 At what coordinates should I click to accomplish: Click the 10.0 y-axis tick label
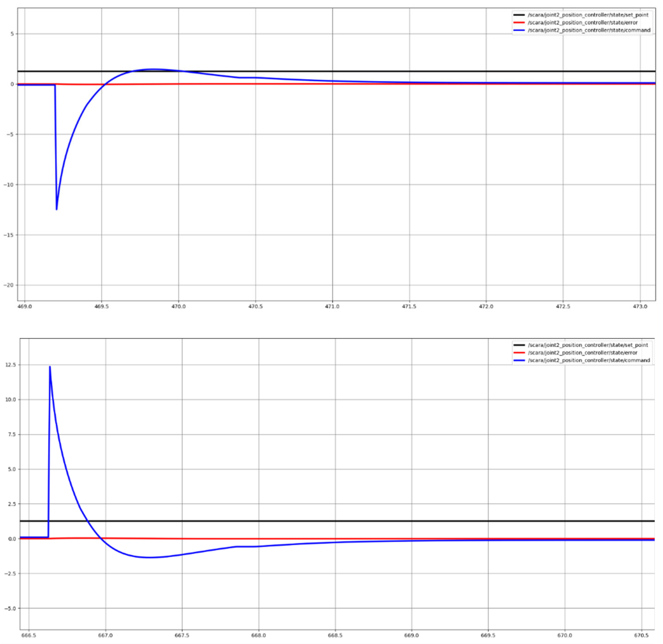pos(10,400)
